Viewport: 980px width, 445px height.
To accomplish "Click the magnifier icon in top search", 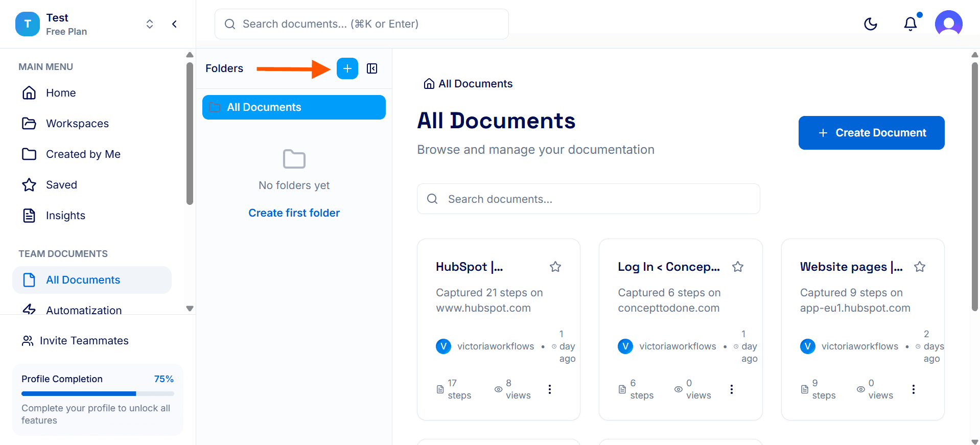I will click(230, 24).
